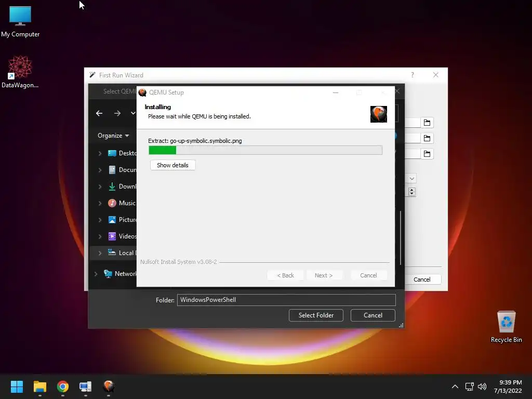Launch Google Chrome from the taskbar
Screen dimensions: 532x399
(63, 387)
